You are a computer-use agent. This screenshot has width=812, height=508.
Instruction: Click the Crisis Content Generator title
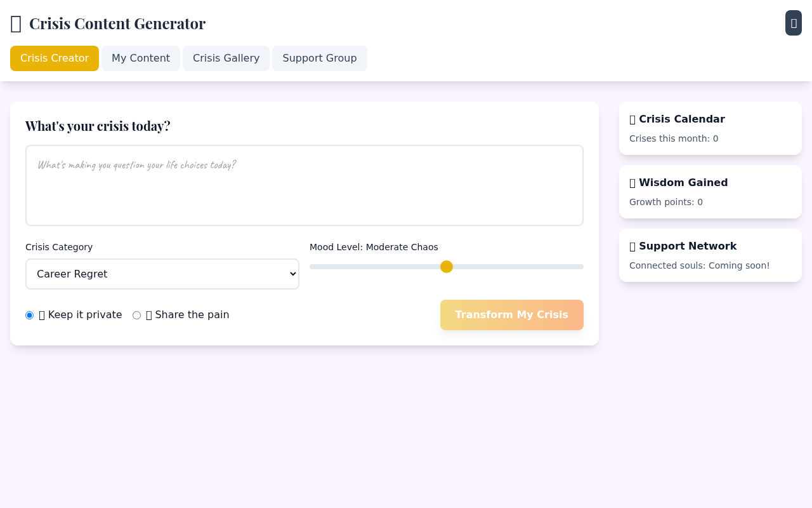tap(117, 23)
